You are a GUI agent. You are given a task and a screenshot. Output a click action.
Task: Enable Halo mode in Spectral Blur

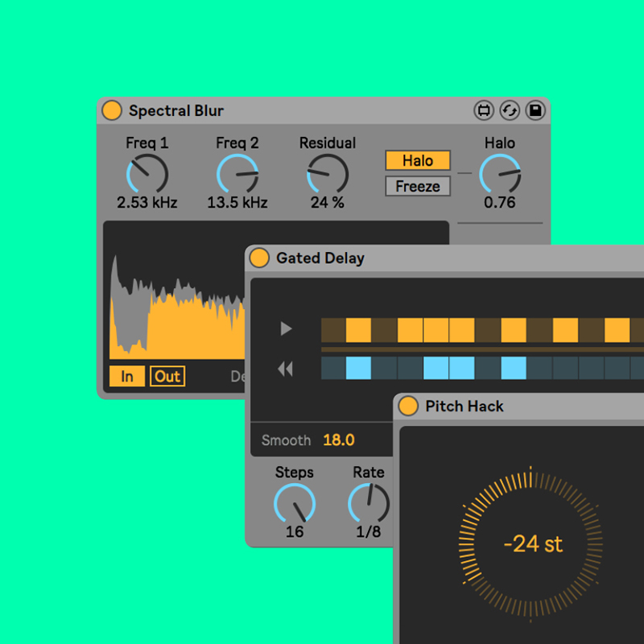(417, 160)
